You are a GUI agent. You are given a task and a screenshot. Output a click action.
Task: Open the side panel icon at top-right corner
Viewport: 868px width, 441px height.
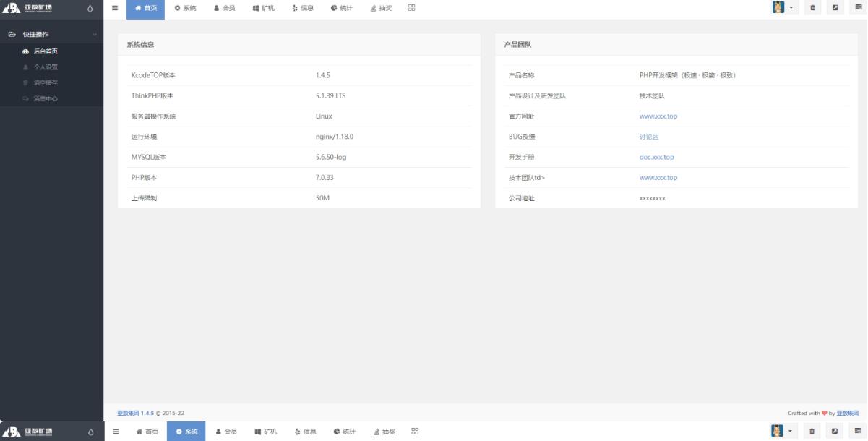[x=857, y=9]
